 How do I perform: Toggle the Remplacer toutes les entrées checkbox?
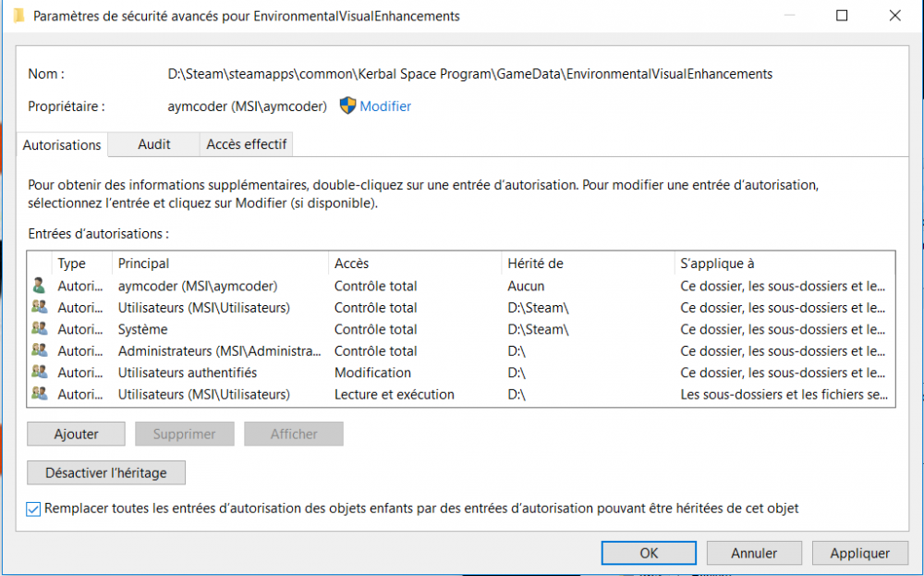pos(34,509)
